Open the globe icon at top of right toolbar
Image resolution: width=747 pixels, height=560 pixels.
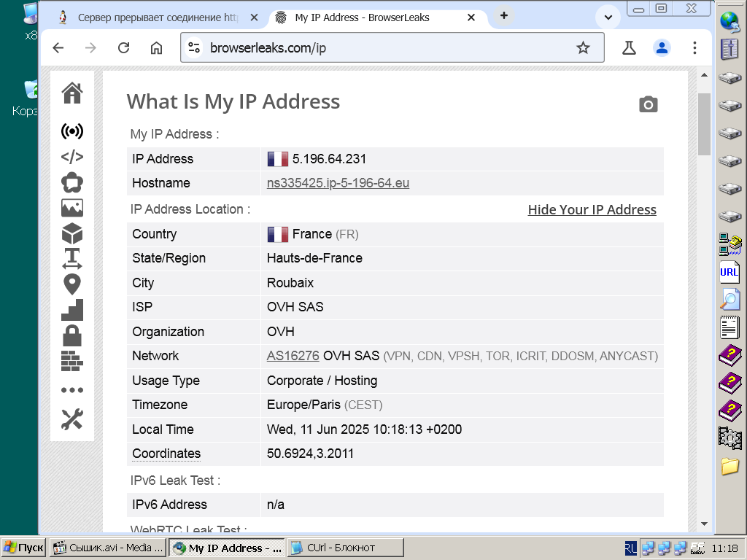coord(729,21)
